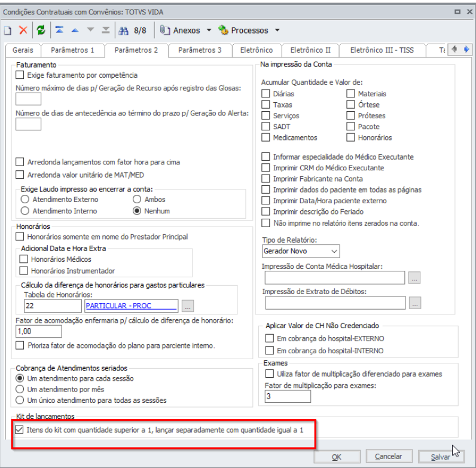Go to next record gray arrow
Image resolution: width=476 pixels, height=468 pixels.
coord(90,30)
